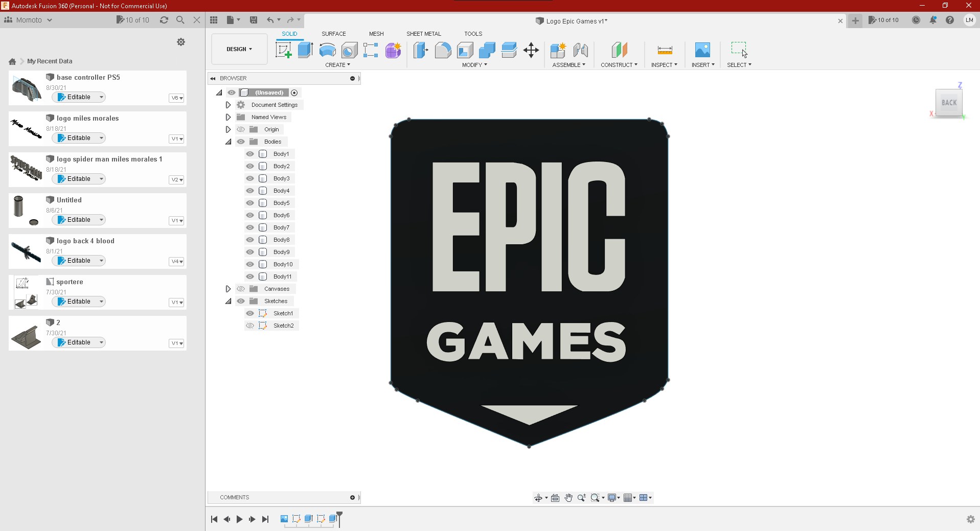Viewport: 980px width, 531px height.
Task: Launch the Create Form tool
Action: point(393,50)
